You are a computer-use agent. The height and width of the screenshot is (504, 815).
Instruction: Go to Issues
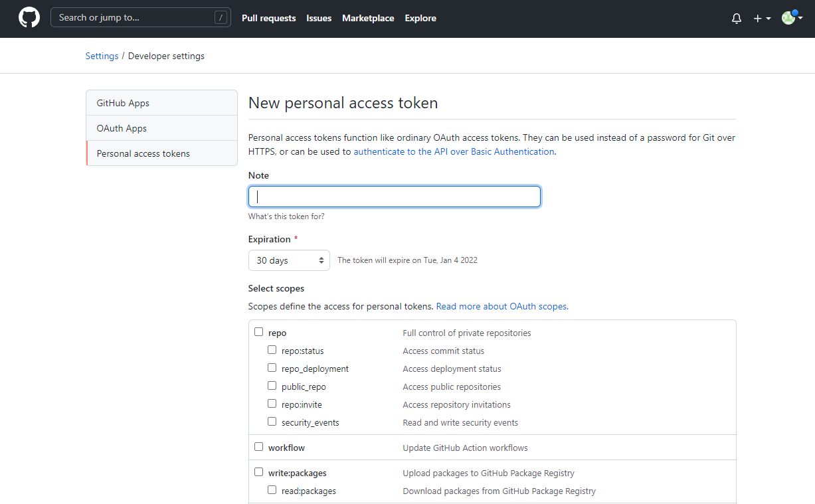tap(319, 19)
